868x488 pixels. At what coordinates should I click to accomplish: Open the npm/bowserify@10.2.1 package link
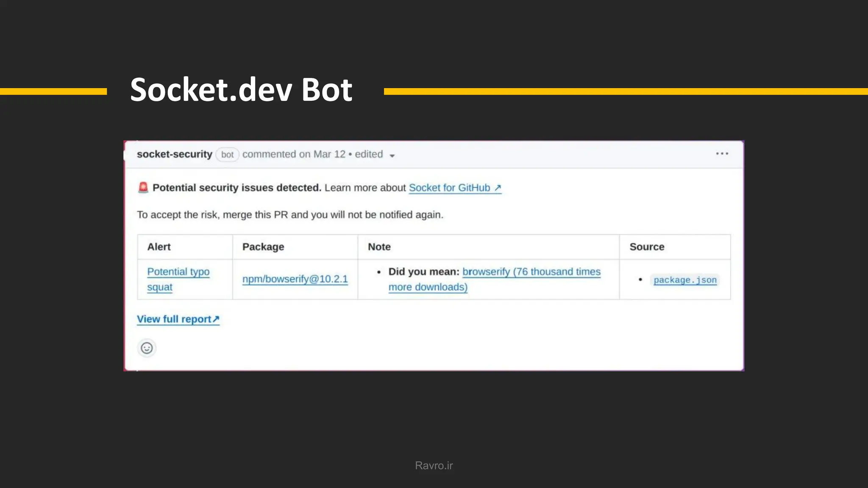pos(295,279)
